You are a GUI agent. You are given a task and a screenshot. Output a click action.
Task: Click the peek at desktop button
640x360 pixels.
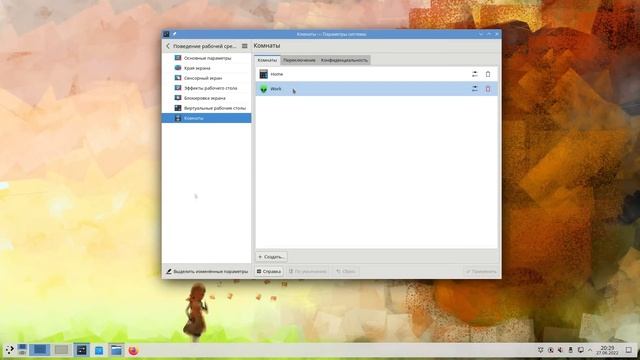[629, 350]
